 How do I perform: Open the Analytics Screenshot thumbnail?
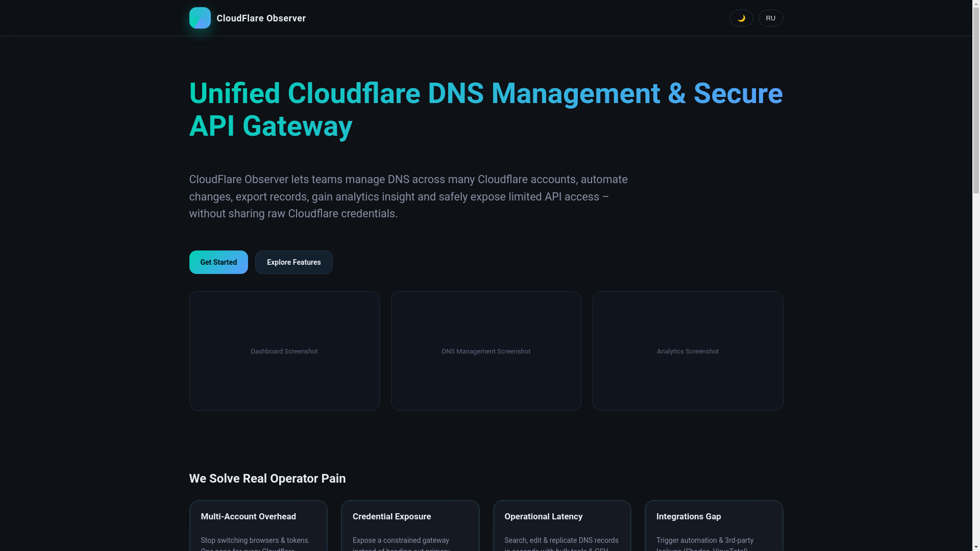pyautogui.click(x=688, y=351)
